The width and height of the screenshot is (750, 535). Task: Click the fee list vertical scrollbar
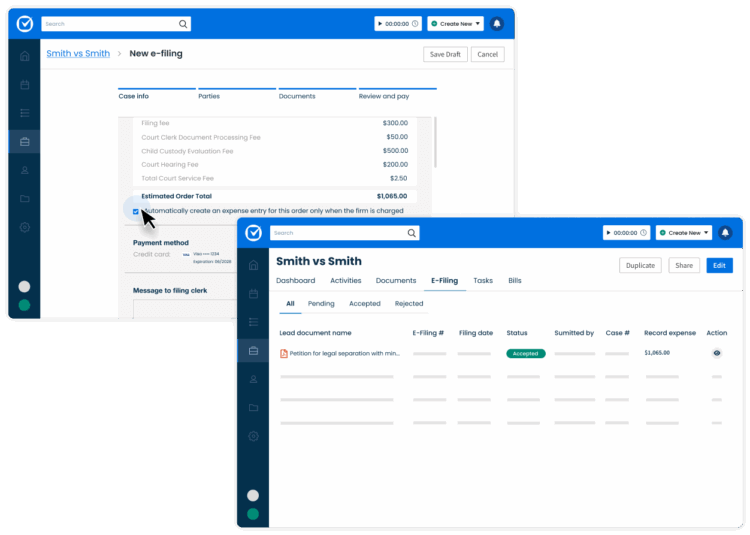pos(435,142)
